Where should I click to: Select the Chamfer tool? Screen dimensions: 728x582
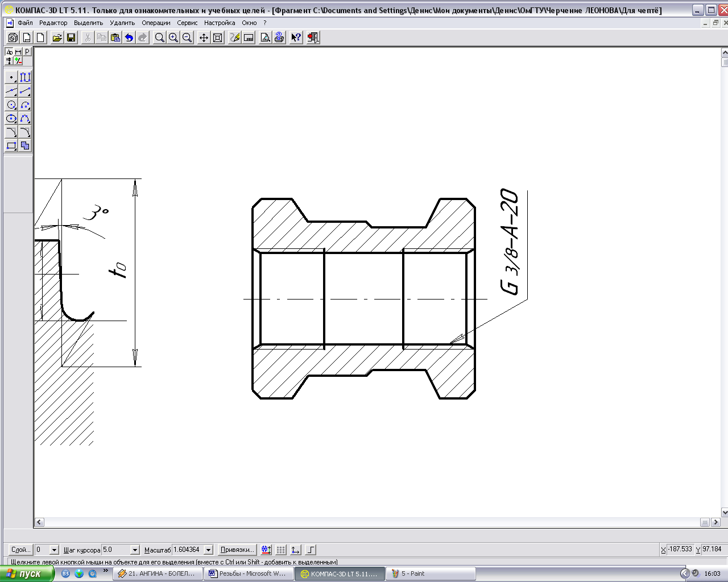coord(11,132)
